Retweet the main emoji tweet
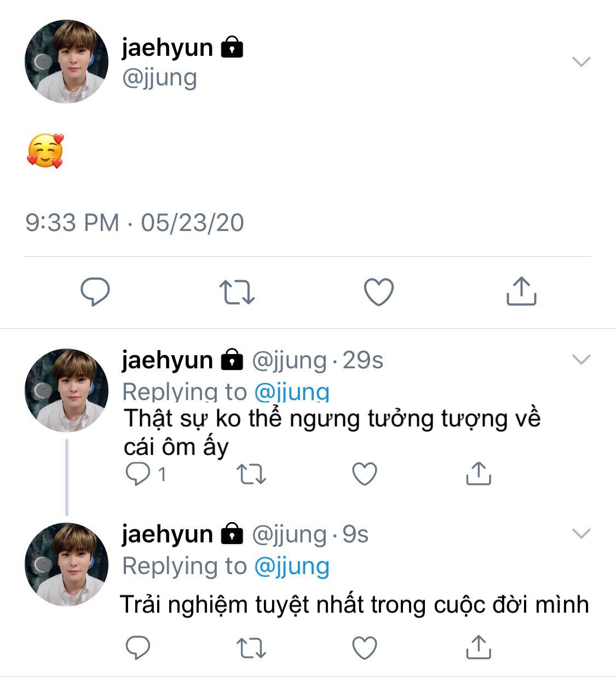The width and height of the screenshot is (616, 677). coord(237,292)
